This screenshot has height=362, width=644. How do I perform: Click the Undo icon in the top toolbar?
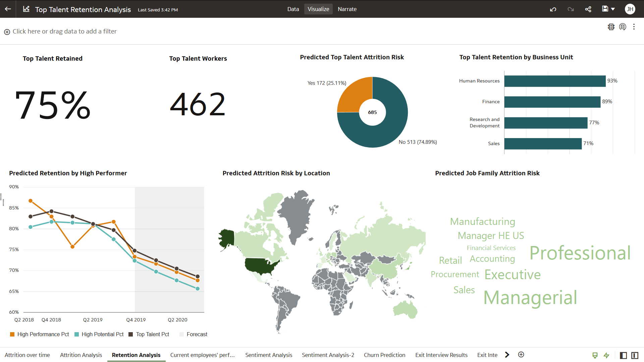pos(553,9)
